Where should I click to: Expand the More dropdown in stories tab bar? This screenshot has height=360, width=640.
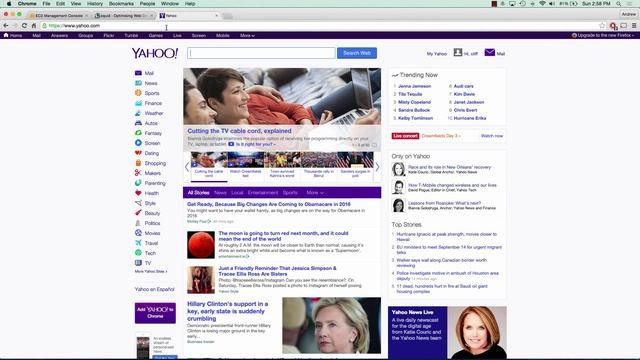point(315,193)
